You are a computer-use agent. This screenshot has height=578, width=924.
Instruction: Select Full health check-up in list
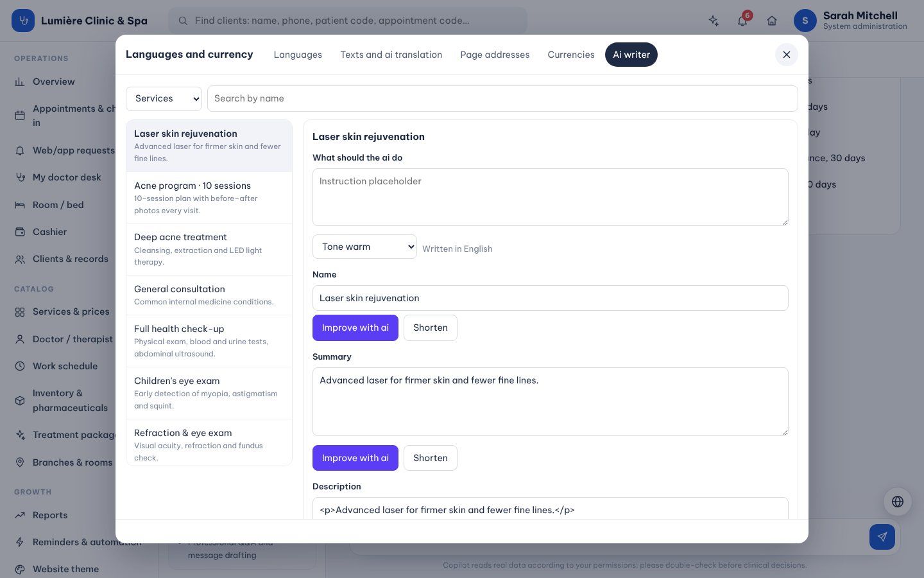point(209,341)
